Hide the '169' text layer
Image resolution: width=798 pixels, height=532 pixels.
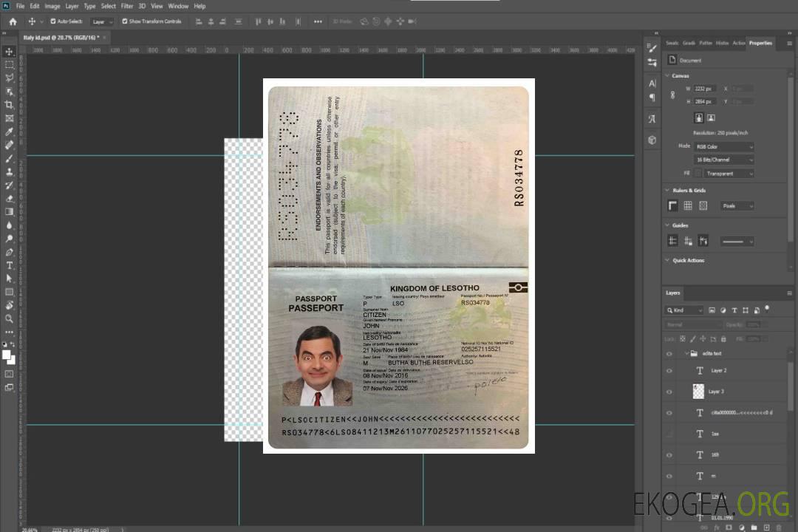pos(669,455)
